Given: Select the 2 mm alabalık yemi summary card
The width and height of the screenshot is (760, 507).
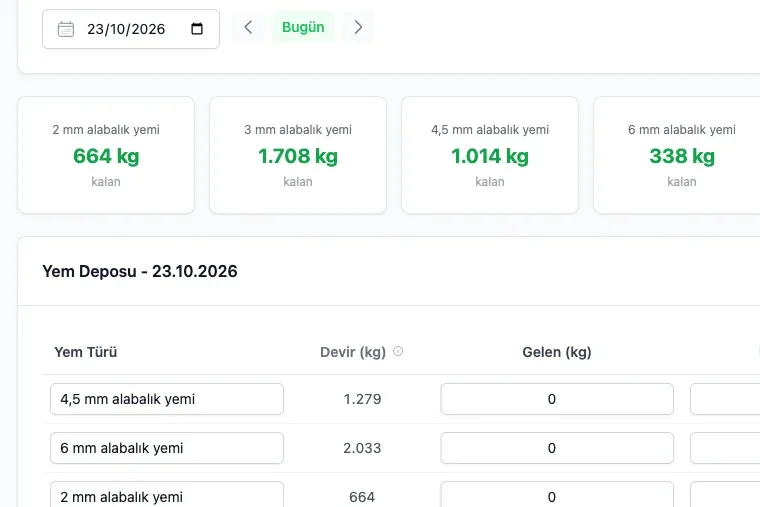Looking at the screenshot, I should click(x=106, y=155).
